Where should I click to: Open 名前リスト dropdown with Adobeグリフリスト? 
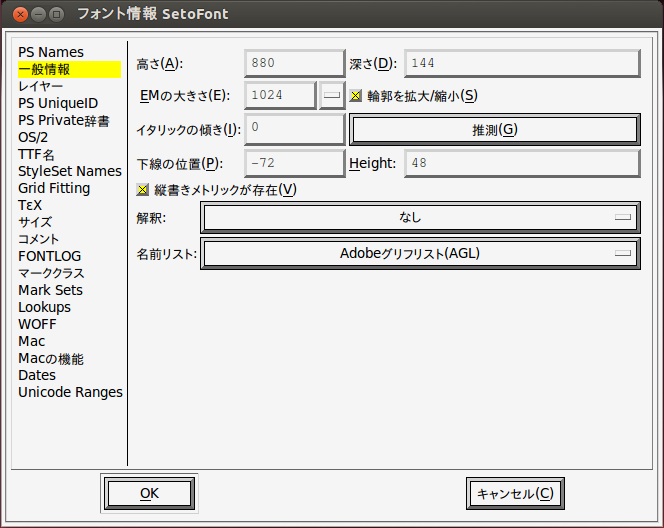420,253
